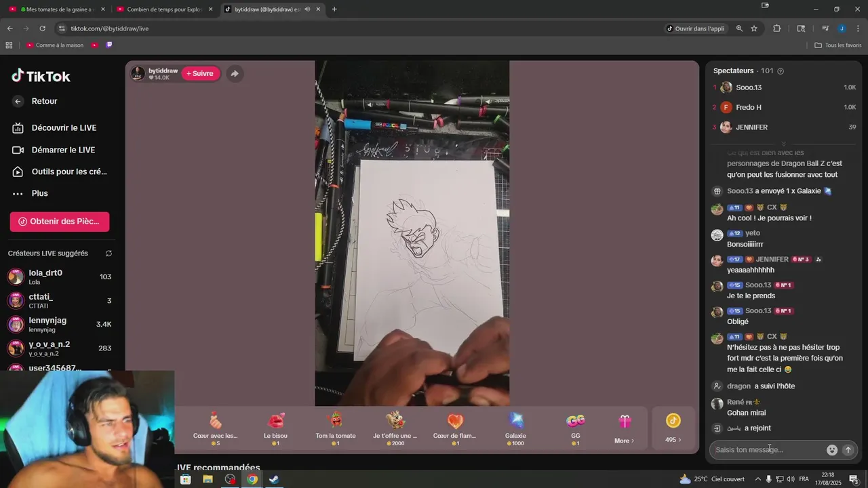Open y_o_v_a_n.2 live channel
The image size is (868, 488).
pos(60,348)
